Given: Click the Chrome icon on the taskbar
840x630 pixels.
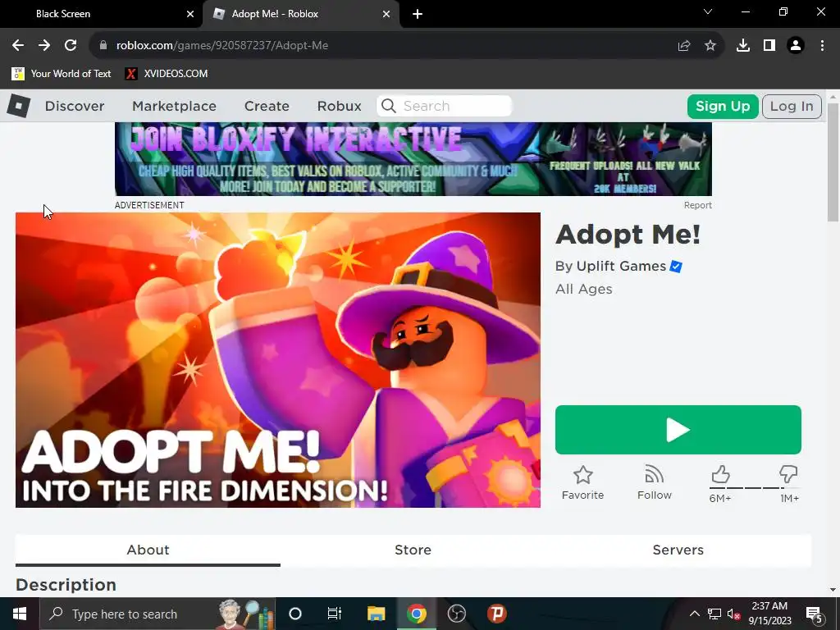Looking at the screenshot, I should (x=416, y=614).
